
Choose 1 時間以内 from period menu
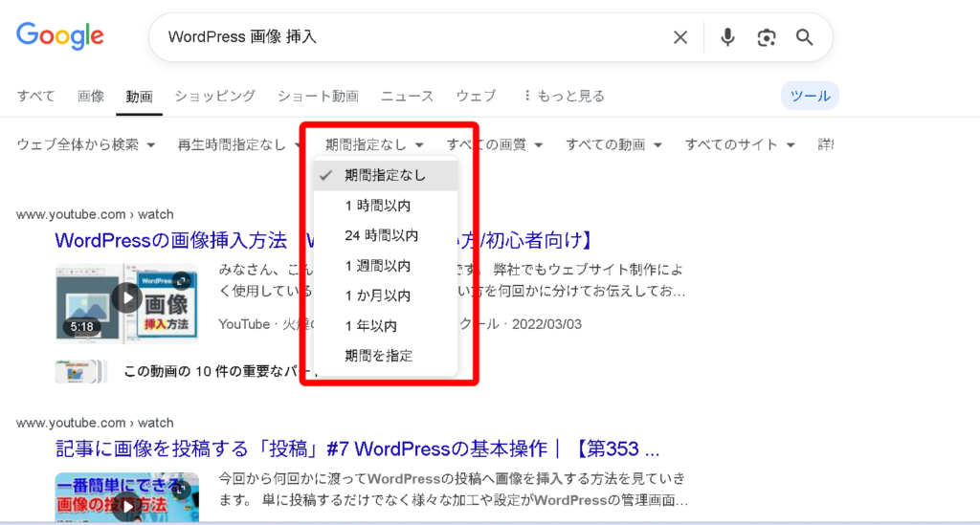point(386,206)
